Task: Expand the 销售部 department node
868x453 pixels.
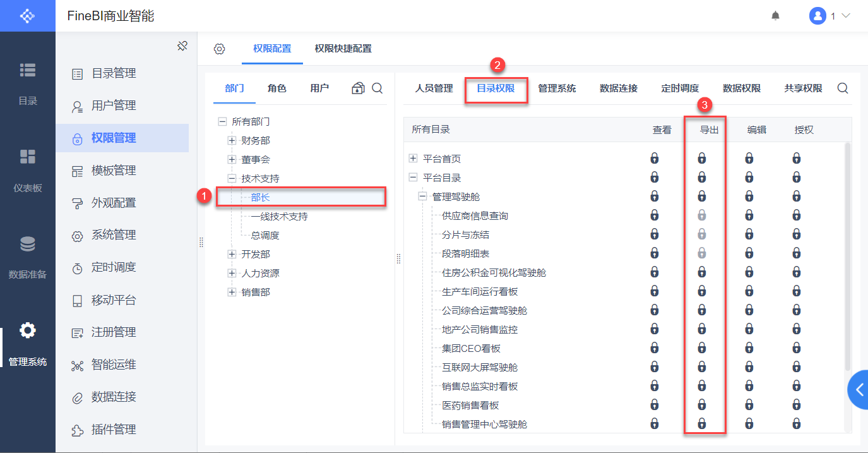Action: [x=232, y=292]
